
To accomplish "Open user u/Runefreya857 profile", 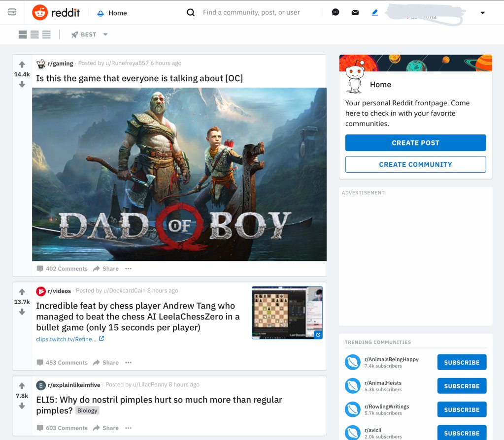I will point(127,63).
